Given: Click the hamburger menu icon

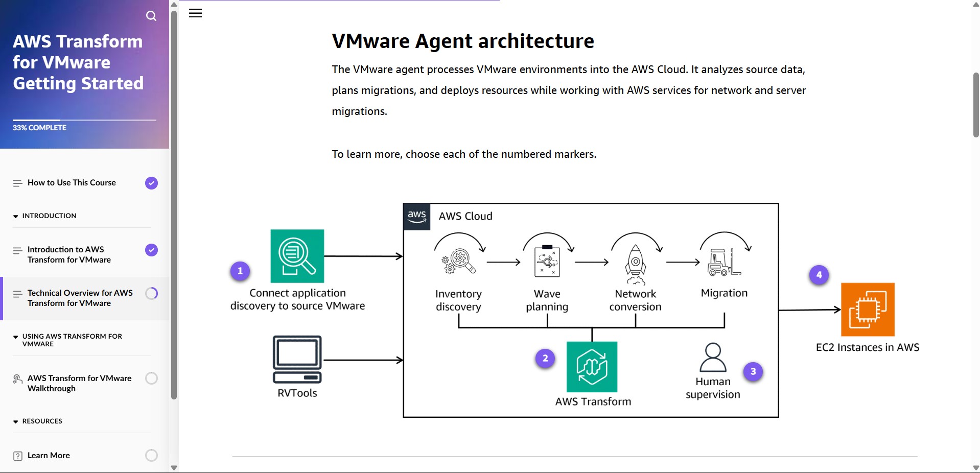Looking at the screenshot, I should point(195,13).
